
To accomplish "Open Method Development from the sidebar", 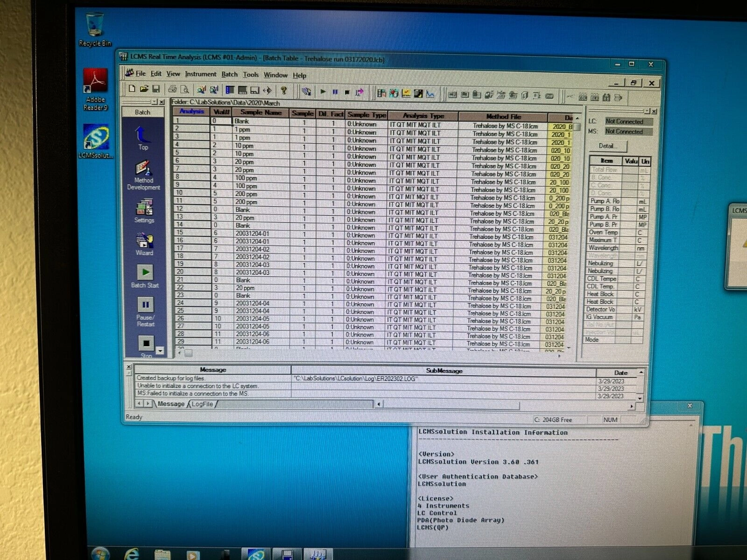I will (x=143, y=175).
